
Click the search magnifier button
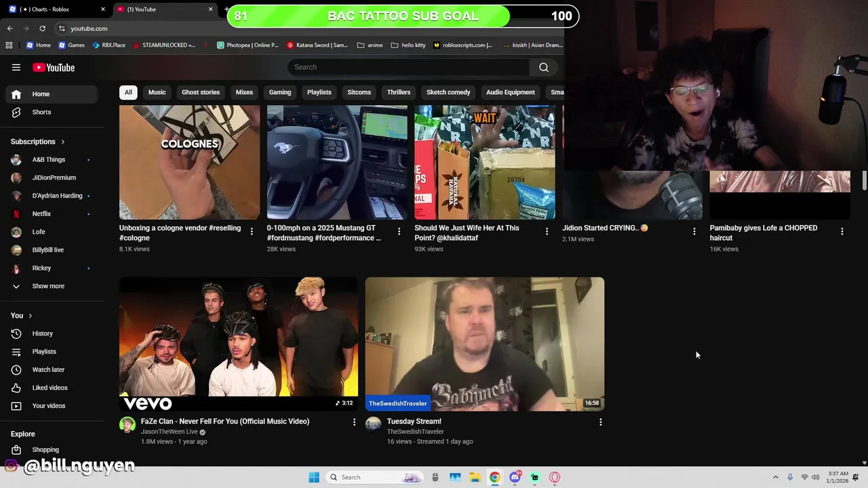[x=543, y=67]
